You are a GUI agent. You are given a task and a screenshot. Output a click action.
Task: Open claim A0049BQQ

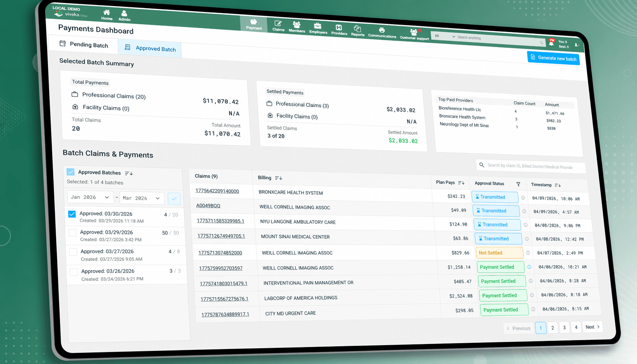click(x=208, y=205)
